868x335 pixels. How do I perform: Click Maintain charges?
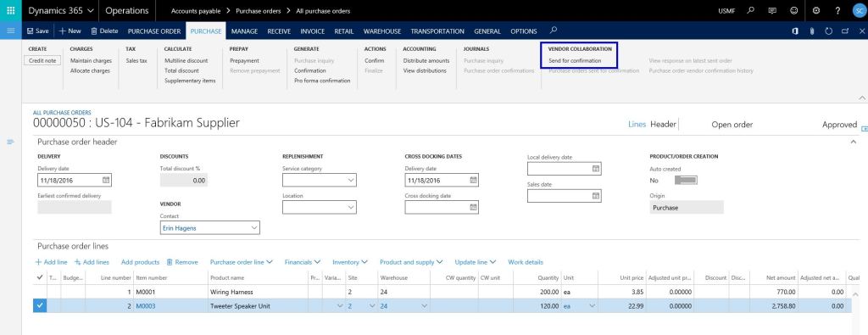91,61
